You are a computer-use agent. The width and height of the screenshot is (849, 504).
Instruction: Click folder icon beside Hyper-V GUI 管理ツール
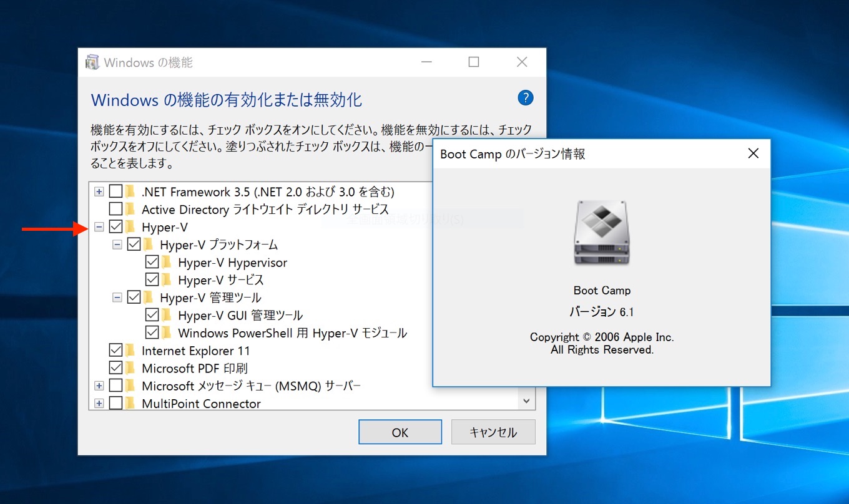167,315
